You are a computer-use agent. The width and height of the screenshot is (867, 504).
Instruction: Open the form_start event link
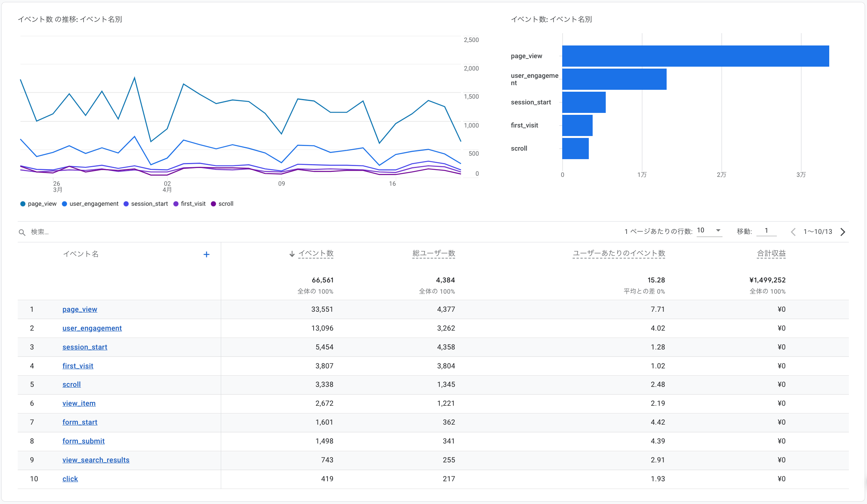tap(80, 422)
